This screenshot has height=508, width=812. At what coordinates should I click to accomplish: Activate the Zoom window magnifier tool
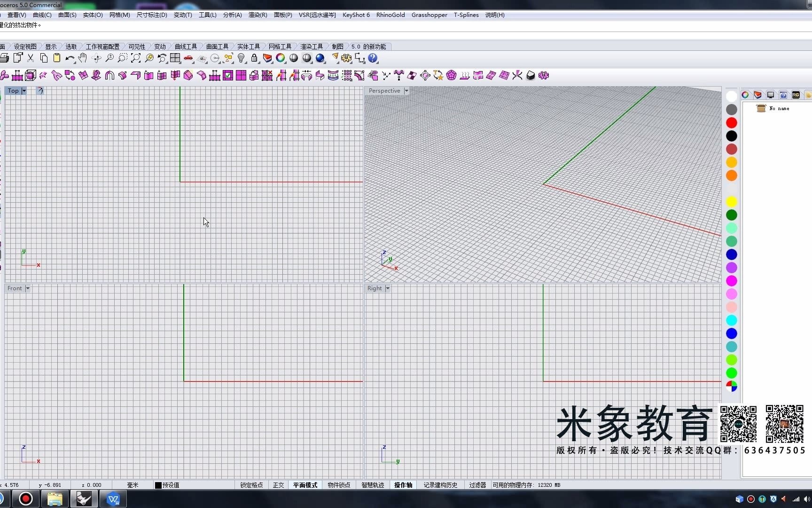[x=122, y=58]
